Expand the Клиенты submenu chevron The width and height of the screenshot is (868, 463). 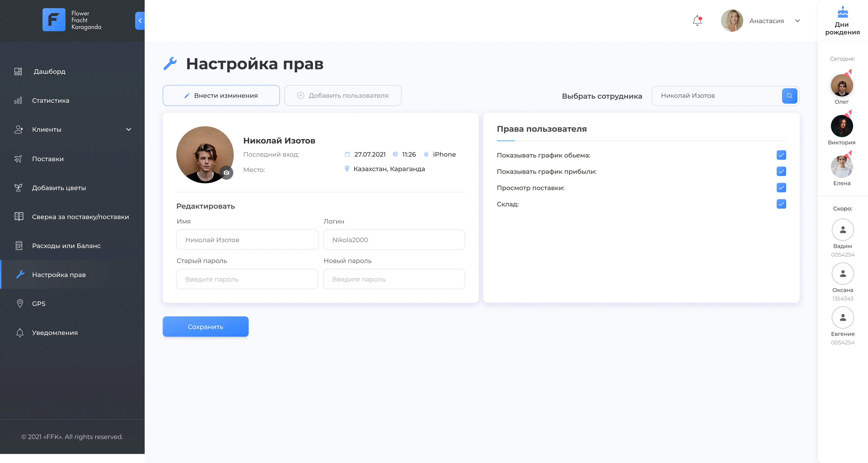pyautogui.click(x=128, y=129)
